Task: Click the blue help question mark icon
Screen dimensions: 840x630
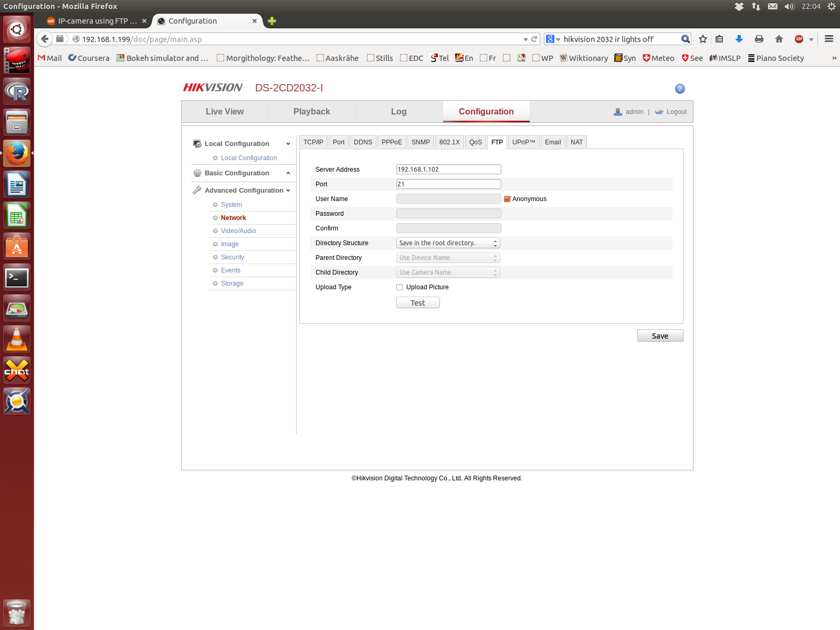Action: [x=679, y=89]
